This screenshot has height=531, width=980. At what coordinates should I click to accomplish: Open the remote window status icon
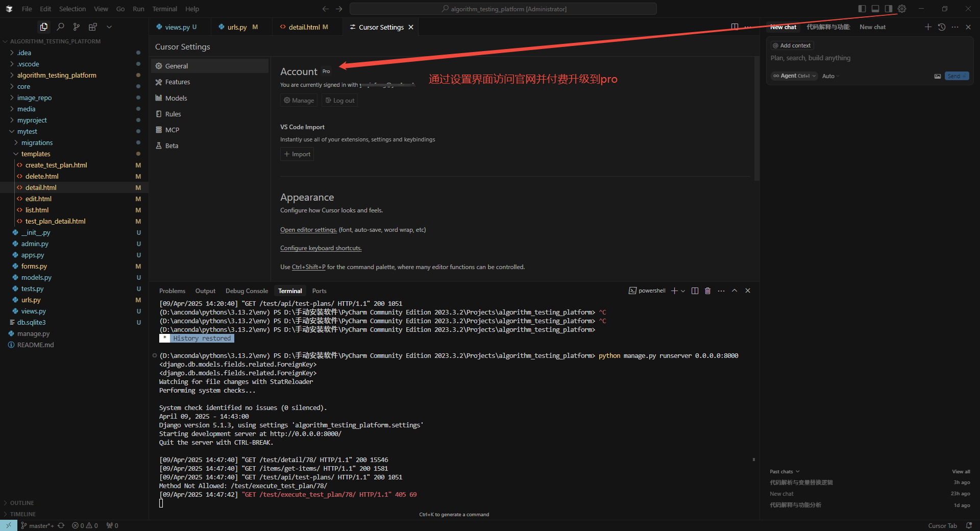tap(9, 525)
